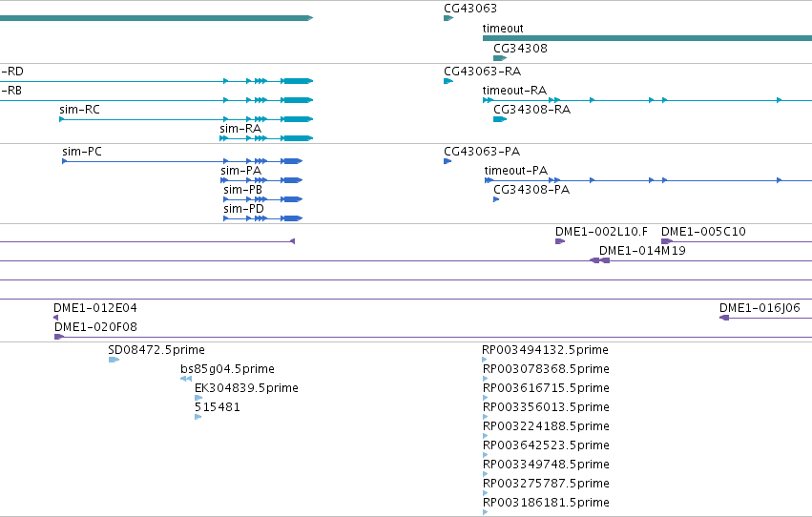This screenshot has height=517, width=812.
Task: Select the sim-RC transcript line
Action: pos(186,119)
